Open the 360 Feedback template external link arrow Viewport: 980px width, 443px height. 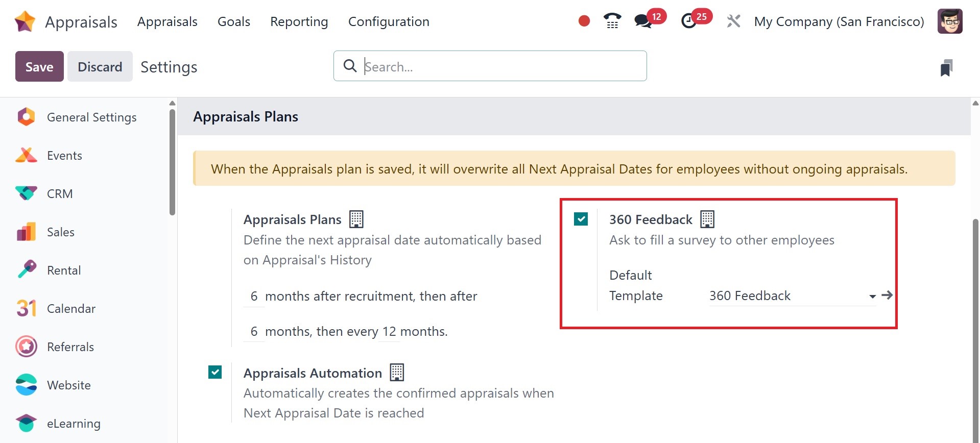point(887,295)
